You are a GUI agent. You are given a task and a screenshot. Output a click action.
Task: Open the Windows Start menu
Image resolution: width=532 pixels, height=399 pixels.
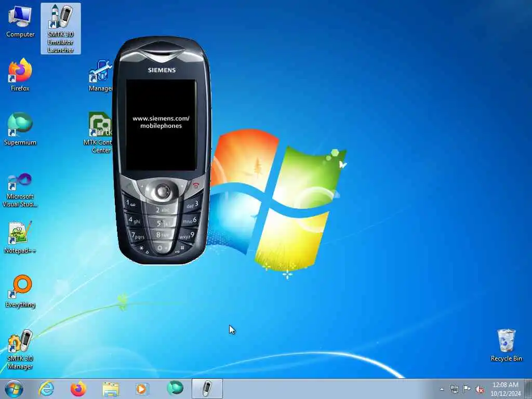[x=14, y=389]
